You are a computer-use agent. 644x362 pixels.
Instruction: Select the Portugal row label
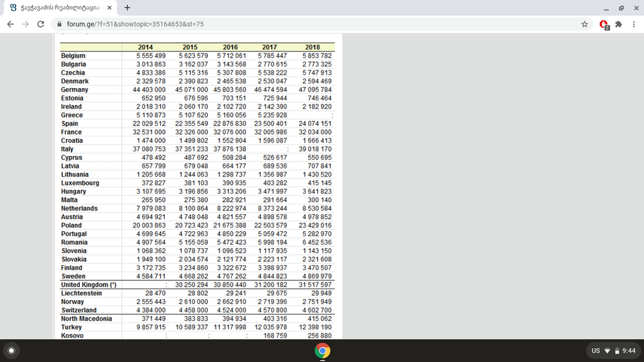pos(74,234)
